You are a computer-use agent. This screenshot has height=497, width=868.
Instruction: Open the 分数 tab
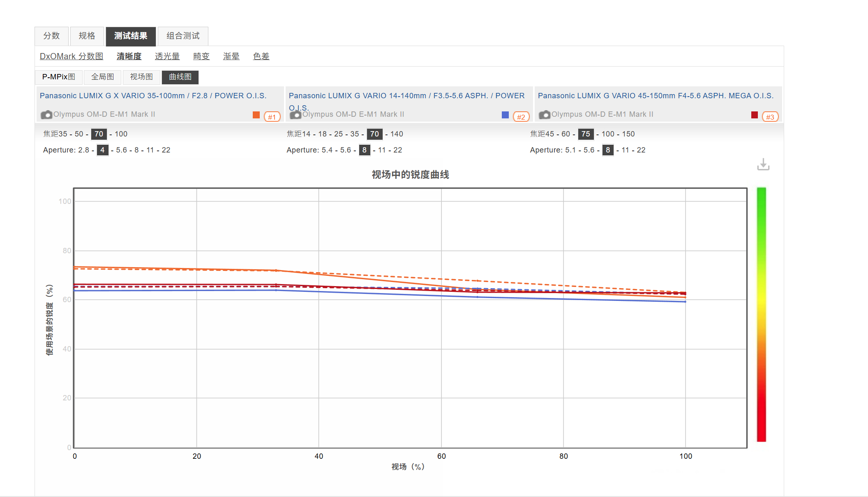(x=52, y=36)
